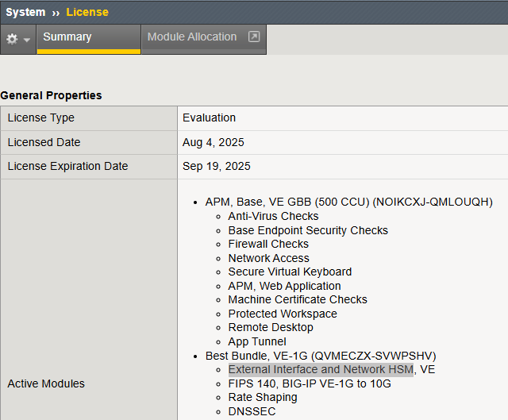Select the Remote Desktop item
This screenshot has width=508, height=420.
pyautogui.click(x=271, y=327)
